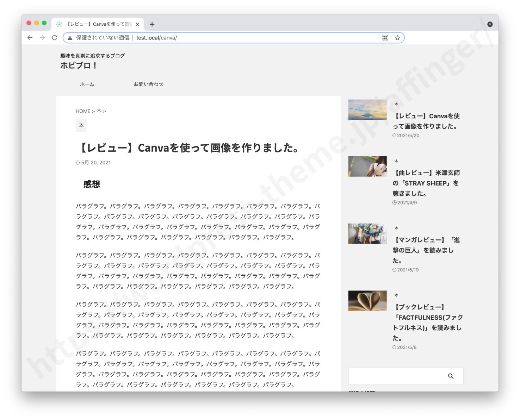Click the 感想 heading
Image resolution: width=520 pixels, height=420 pixels.
pyautogui.click(x=92, y=184)
